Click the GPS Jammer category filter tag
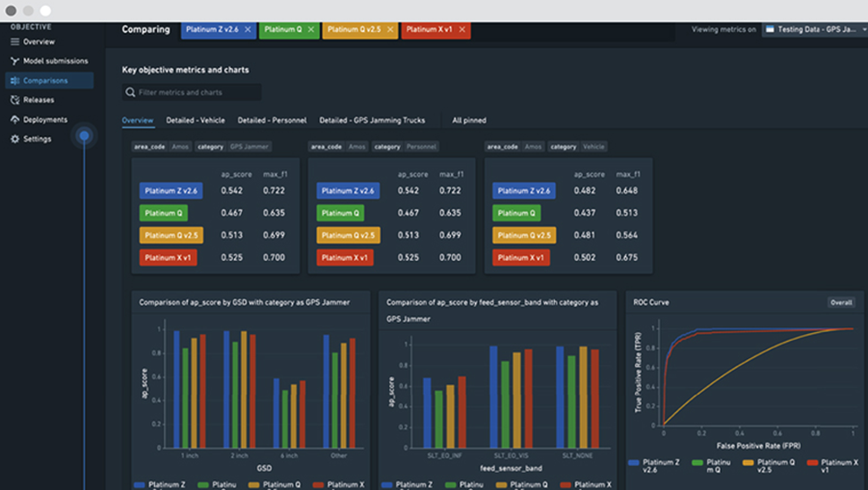The image size is (868, 490). coord(249,147)
